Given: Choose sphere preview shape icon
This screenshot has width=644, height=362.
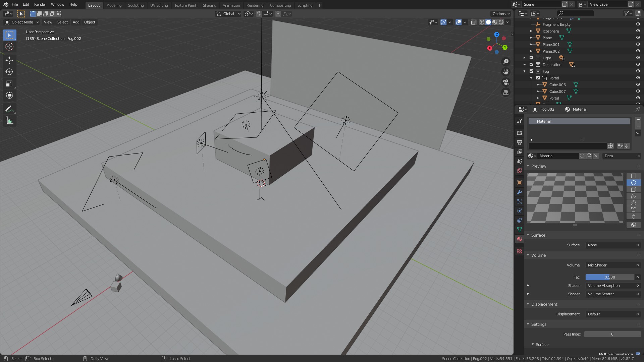Looking at the screenshot, I should pyautogui.click(x=634, y=183).
